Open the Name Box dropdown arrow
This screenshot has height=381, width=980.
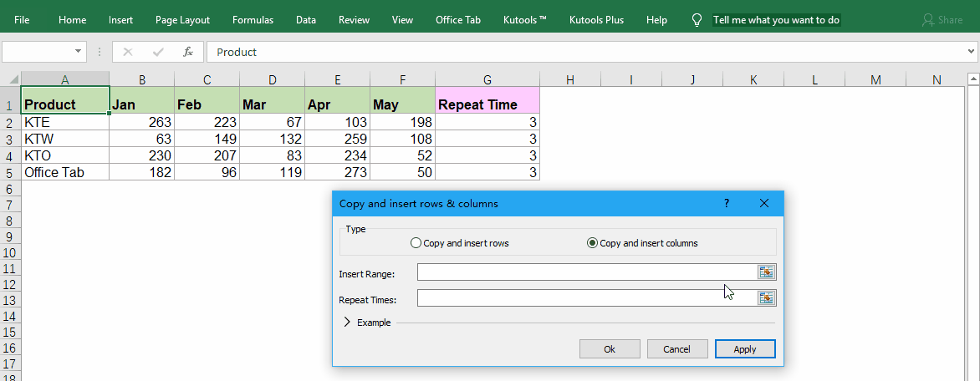point(79,52)
